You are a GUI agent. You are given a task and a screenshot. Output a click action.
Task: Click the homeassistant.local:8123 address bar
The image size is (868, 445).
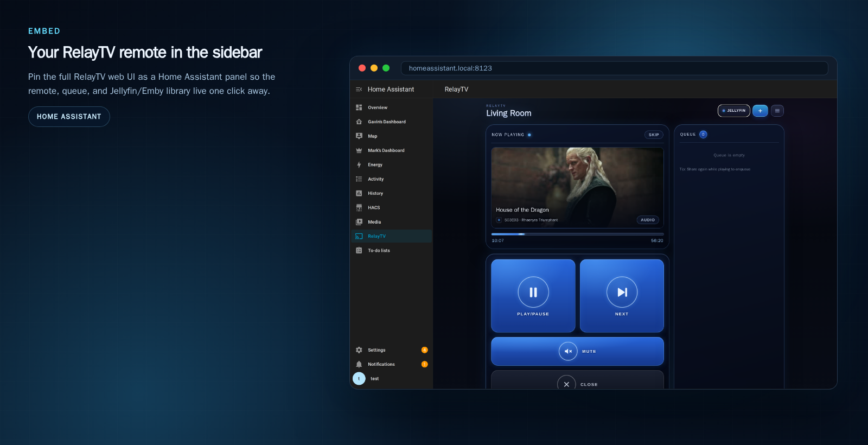pos(614,68)
